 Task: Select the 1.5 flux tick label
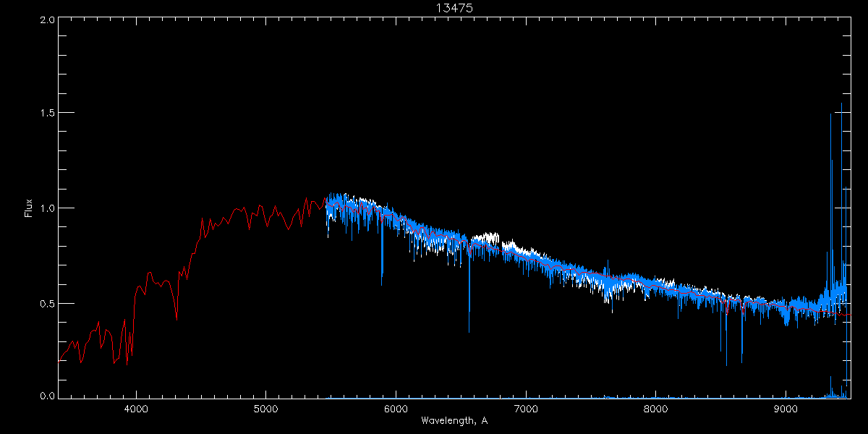[47, 113]
